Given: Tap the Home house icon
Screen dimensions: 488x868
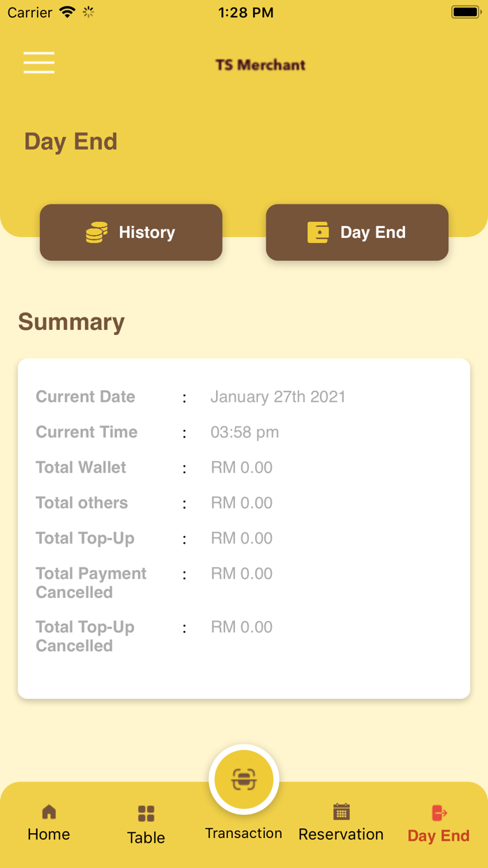Looking at the screenshot, I should coord(49,812).
